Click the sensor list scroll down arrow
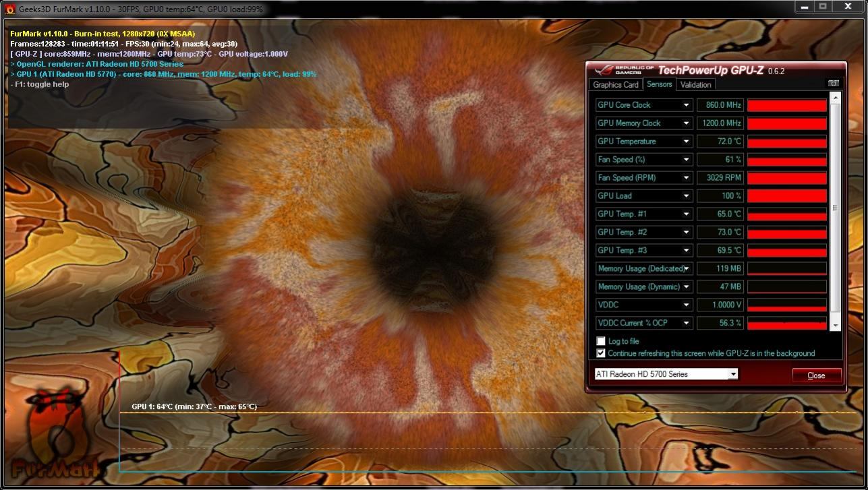This screenshot has width=868, height=490. (836, 326)
